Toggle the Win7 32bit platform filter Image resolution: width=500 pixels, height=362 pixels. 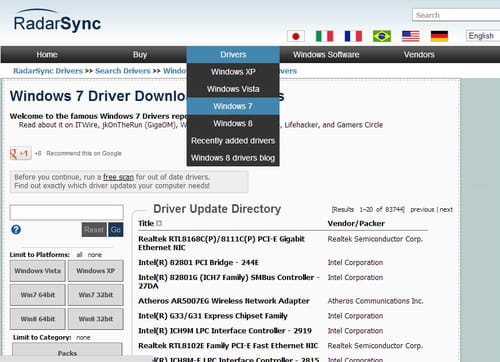[x=96, y=295]
